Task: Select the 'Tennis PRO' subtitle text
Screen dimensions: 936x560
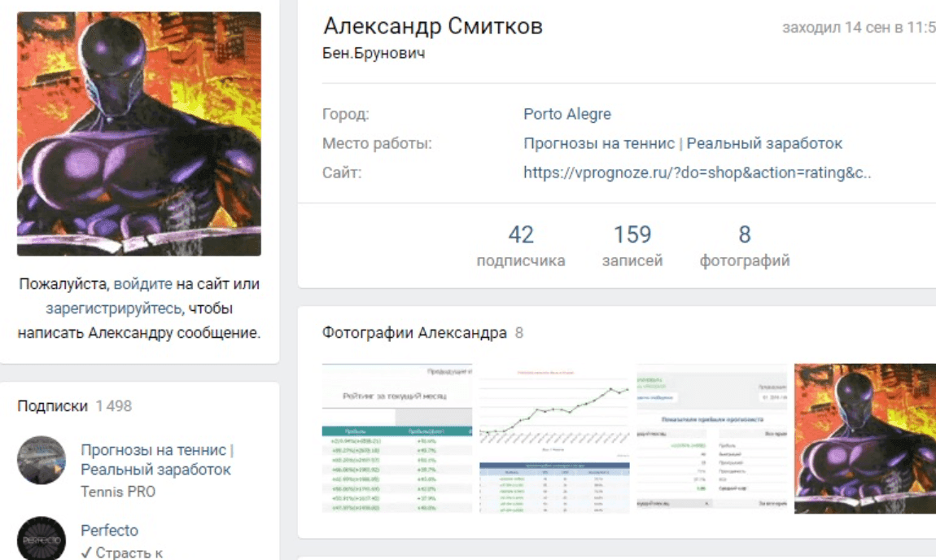Action: coord(117,492)
